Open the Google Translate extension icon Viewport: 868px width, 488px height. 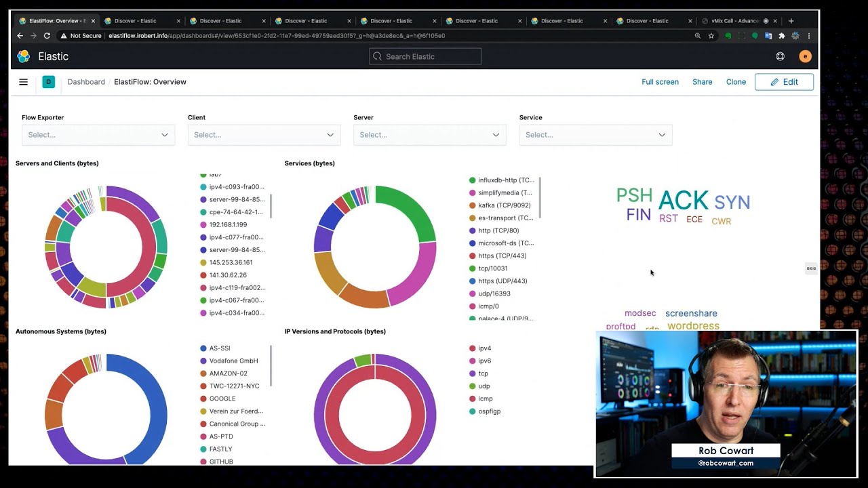point(768,36)
